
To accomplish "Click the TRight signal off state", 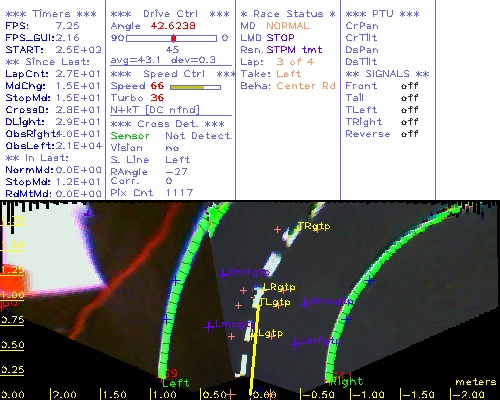I will [410, 122].
